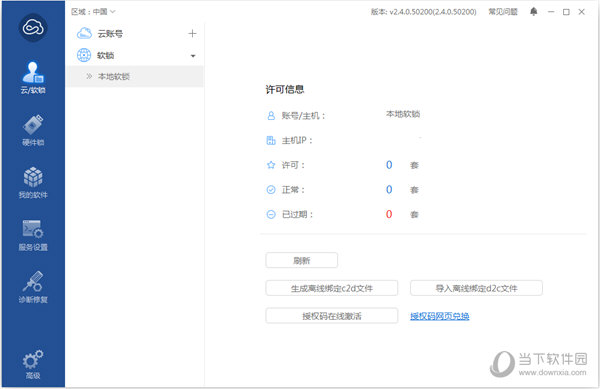Close the window
Viewport: 600px width, 389px height.
coord(582,12)
